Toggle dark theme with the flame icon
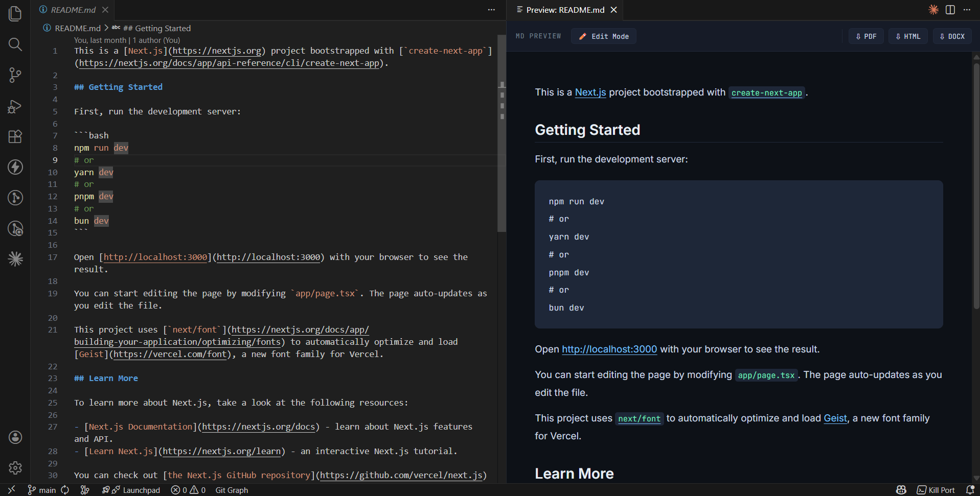This screenshot has width=980, height=496. tap(933, 10)
